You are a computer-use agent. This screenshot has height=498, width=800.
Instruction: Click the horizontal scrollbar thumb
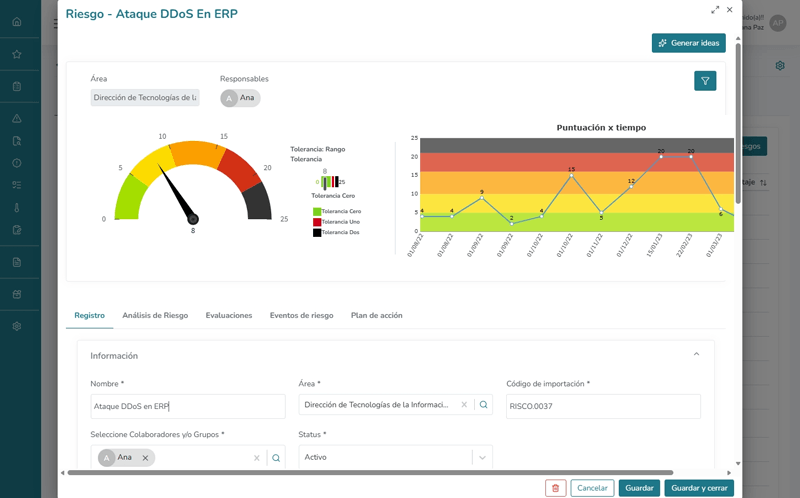click(370, 472)
